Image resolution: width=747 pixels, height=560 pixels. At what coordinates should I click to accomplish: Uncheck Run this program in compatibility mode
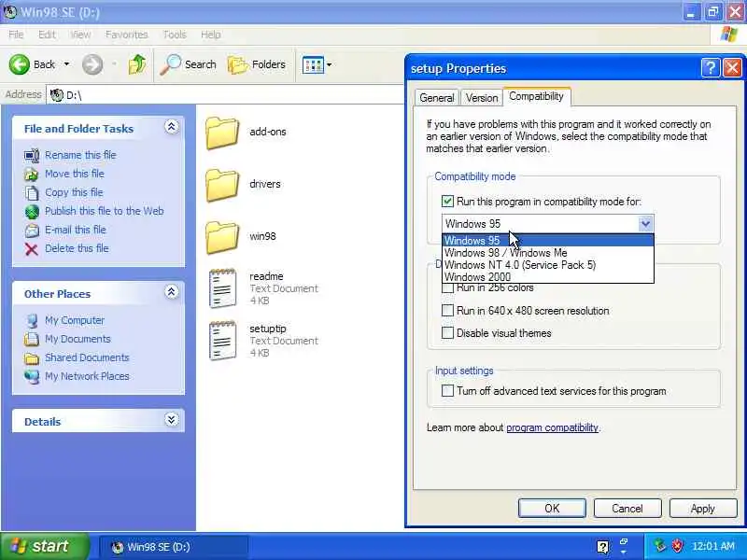point(447,201)
